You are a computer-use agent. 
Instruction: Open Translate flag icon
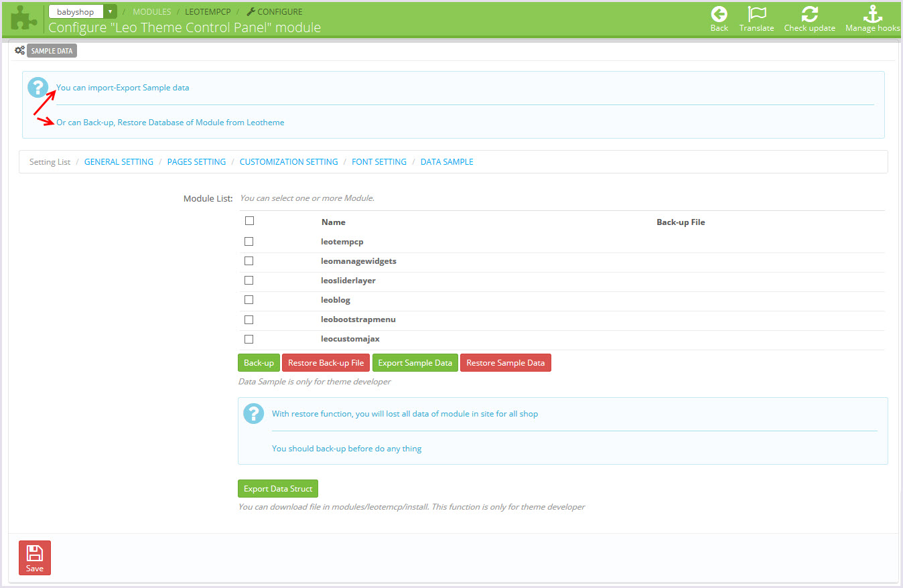tap(757, 14)
